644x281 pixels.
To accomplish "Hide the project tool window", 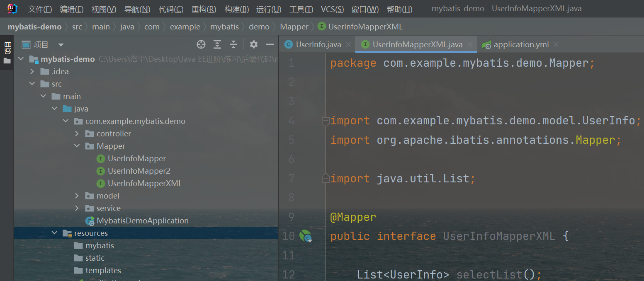I will click(x=270, y=44).
